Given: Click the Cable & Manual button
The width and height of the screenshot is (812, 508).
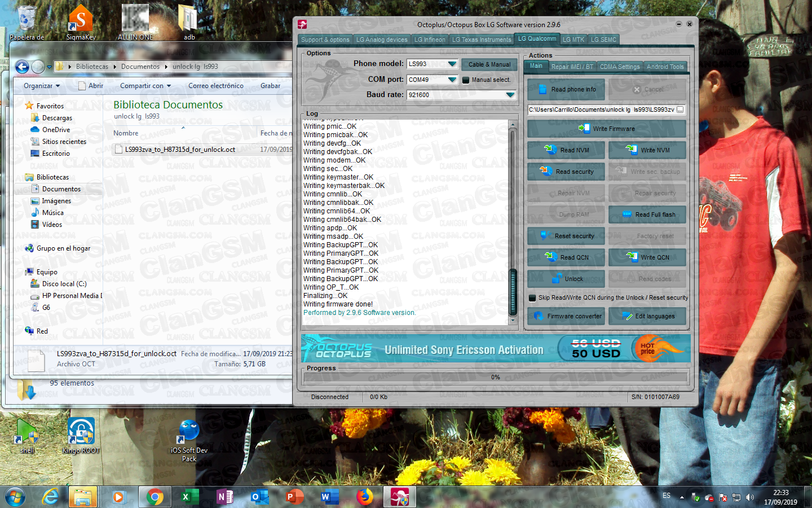Looking at the screenshot, I should tap(489, 64).
